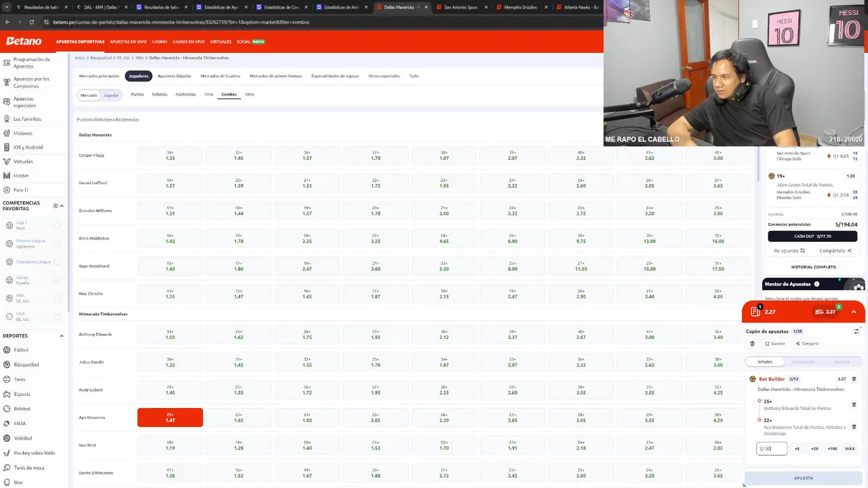Viewport: 868px width, 488px height.
Task: Select the Rebotes filter tab
Action: coord(159,94)
